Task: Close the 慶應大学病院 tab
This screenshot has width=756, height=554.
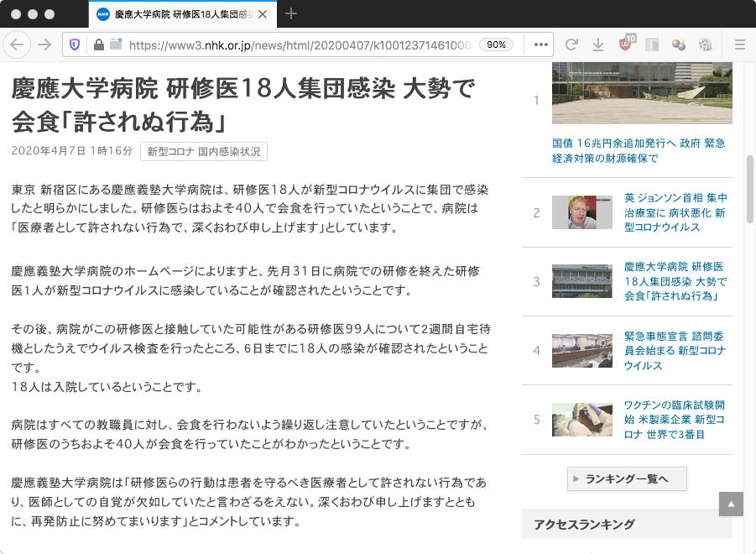Action: (263, 14)
